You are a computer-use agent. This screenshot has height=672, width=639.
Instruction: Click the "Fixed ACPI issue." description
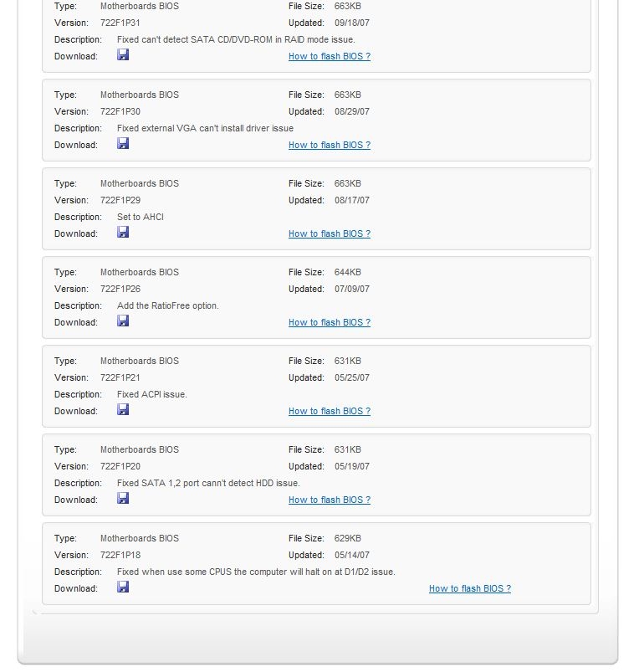click(152, 395)
